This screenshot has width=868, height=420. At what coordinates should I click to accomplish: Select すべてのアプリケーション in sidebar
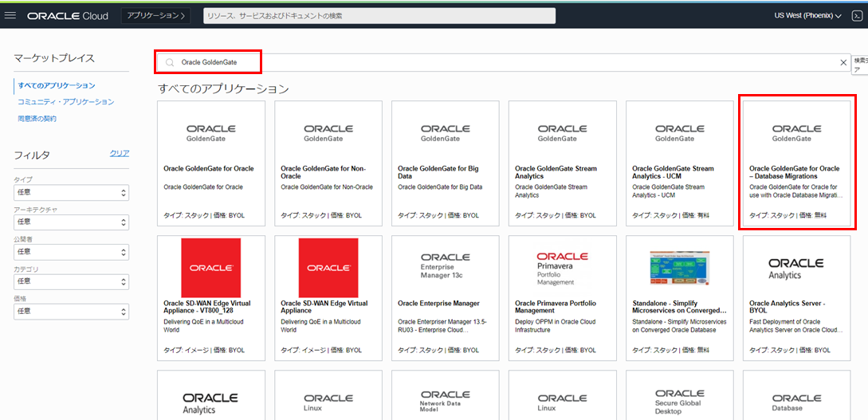(x=57, y=85)
